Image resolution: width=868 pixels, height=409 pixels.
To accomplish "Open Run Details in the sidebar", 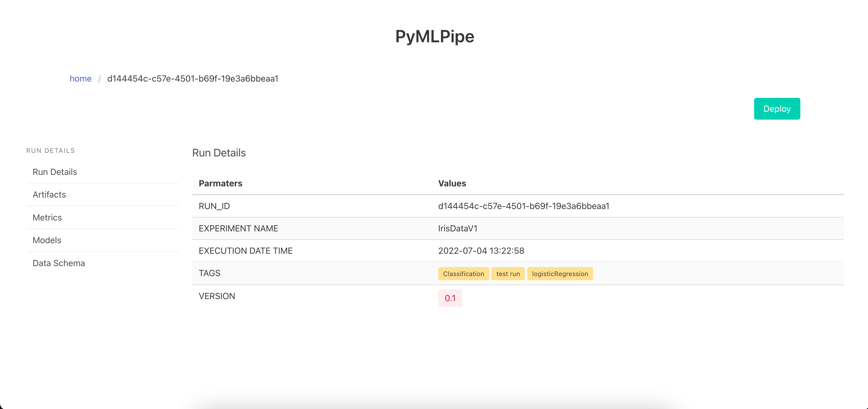I will click(x=55, y=172).
